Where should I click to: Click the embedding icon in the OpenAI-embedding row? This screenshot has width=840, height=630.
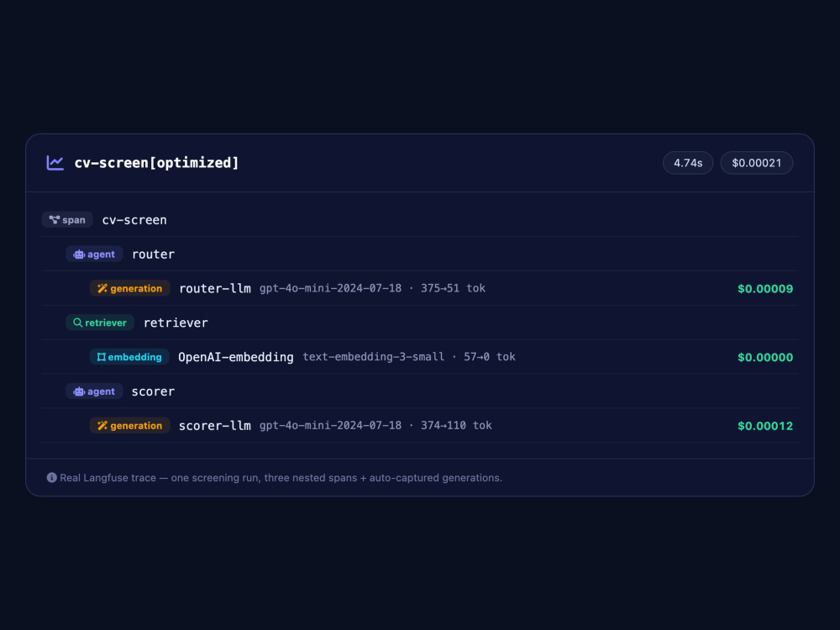102,357
